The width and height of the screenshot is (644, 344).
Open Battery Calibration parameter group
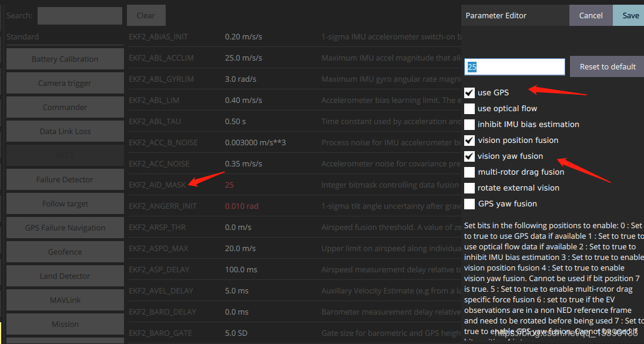[x=65, y=59]
